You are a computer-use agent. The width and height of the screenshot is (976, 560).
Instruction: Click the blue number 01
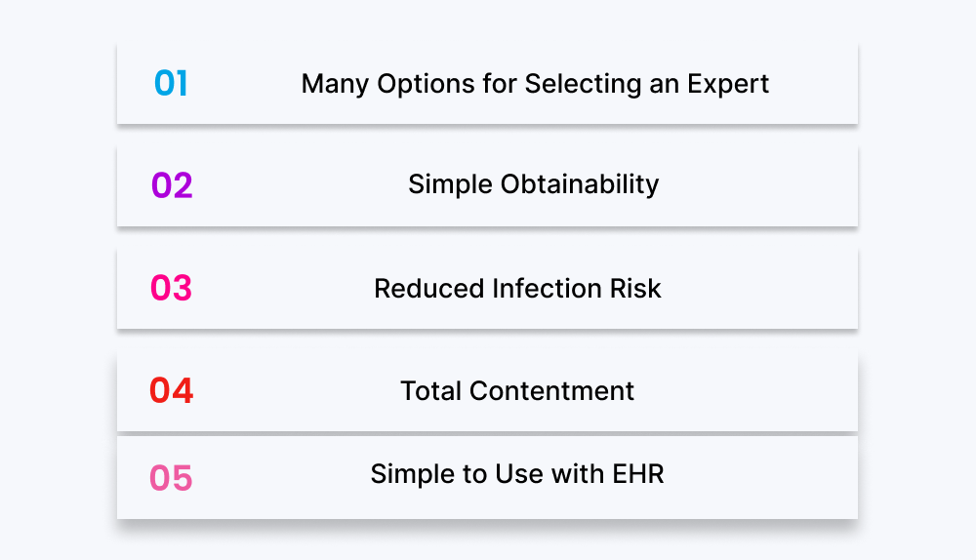point(171,84)
